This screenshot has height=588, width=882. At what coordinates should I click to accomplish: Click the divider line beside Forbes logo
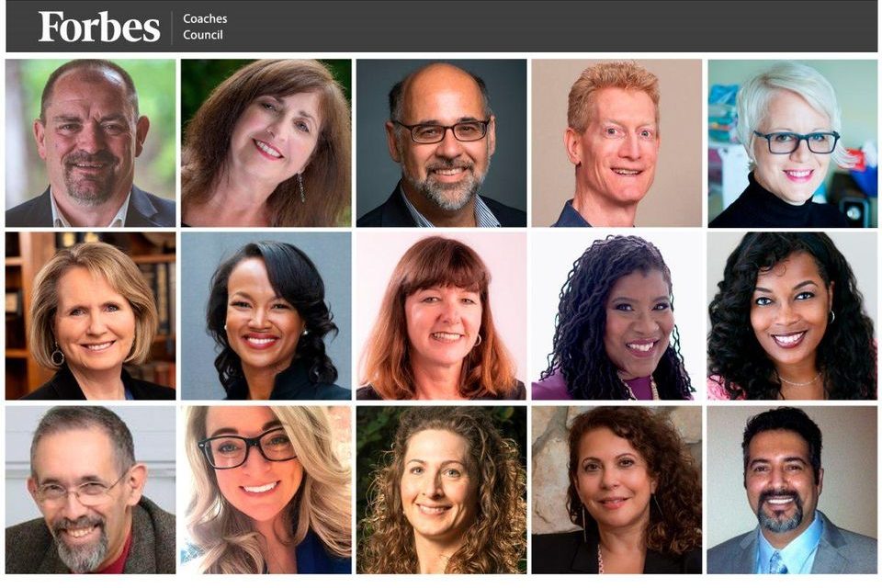(172, 27)
